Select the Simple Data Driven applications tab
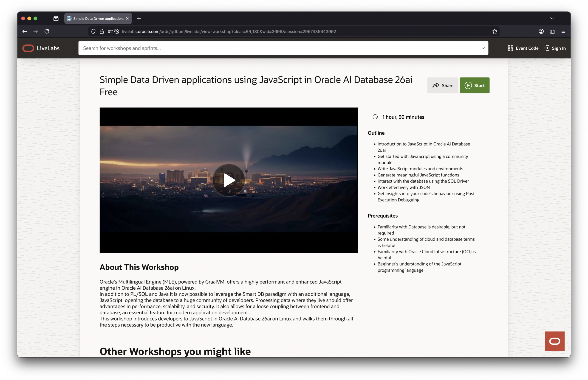Image resolution: width=588 pixels, height=380 pixels. (96, 18)
